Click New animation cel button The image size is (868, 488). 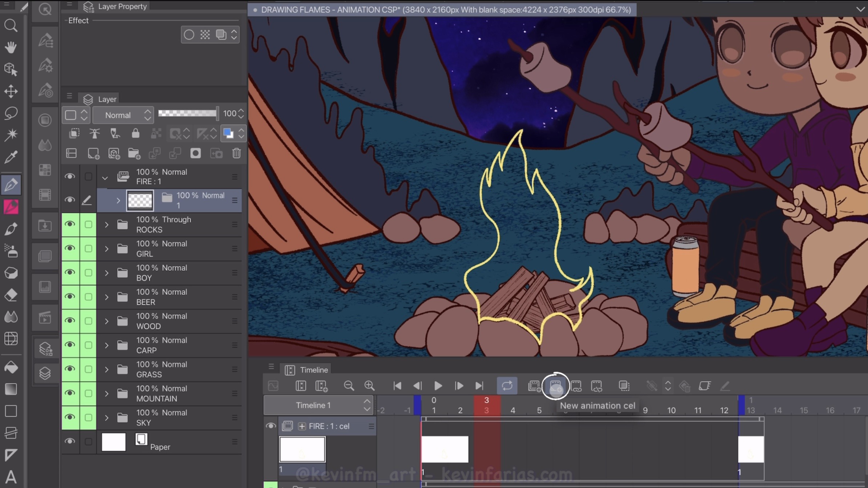pyautogui.click(x=555, y=386)
